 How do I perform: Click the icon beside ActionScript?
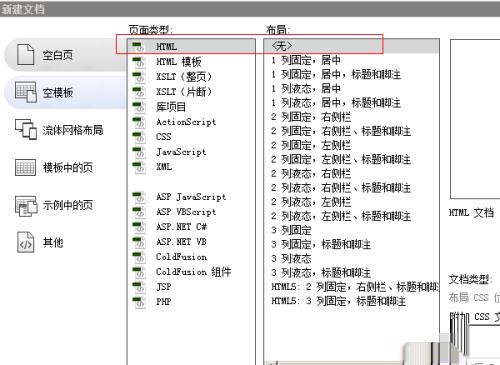pyautogui.click(x=139, y=122)
